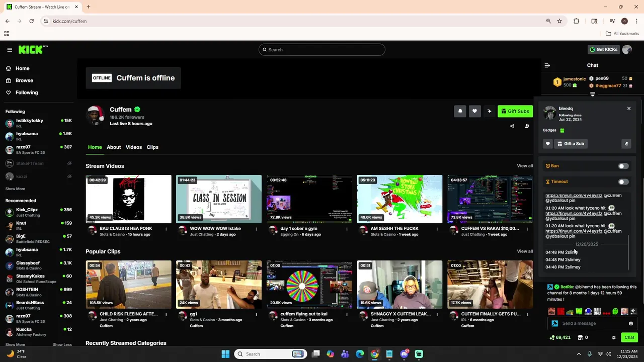Screen dimensions: 644x362
Task: Open the first tinyurl link in chat history
Action: (574, 196)
